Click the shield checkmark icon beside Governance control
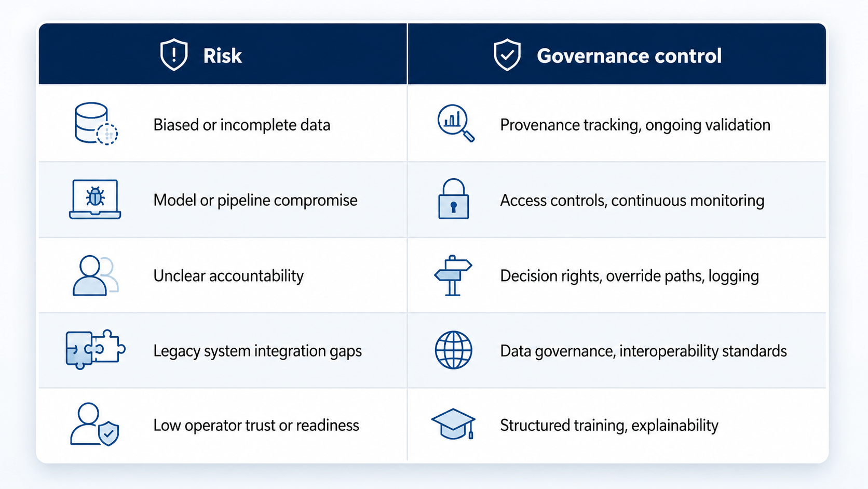Viewport: 868px width, 489px height. [507, 55]
